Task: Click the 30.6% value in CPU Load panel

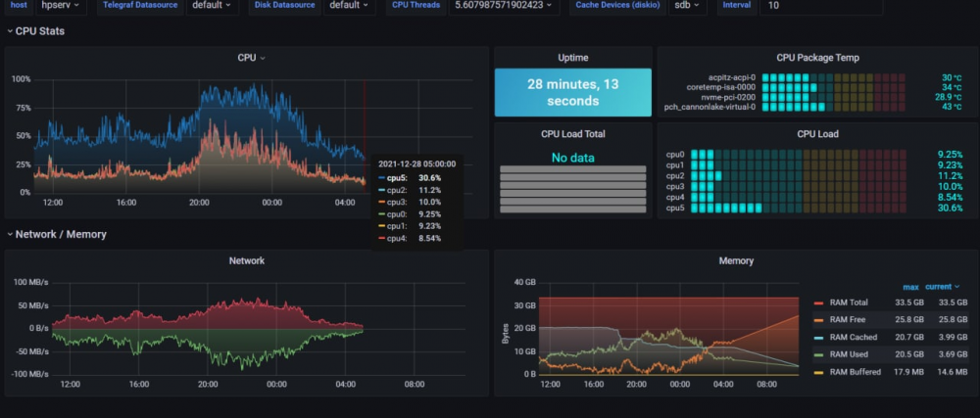Action: 950,208
